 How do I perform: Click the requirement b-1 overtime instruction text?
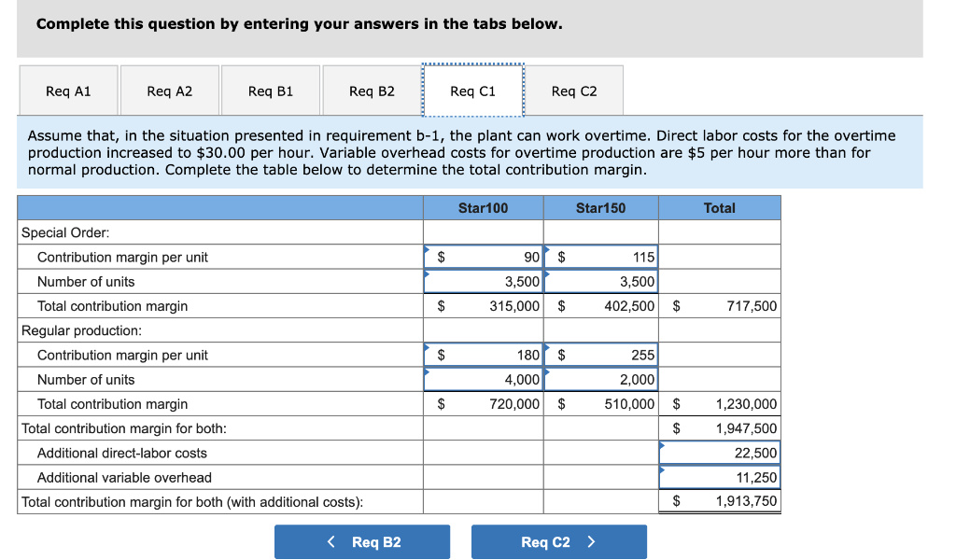coord(461,152)
